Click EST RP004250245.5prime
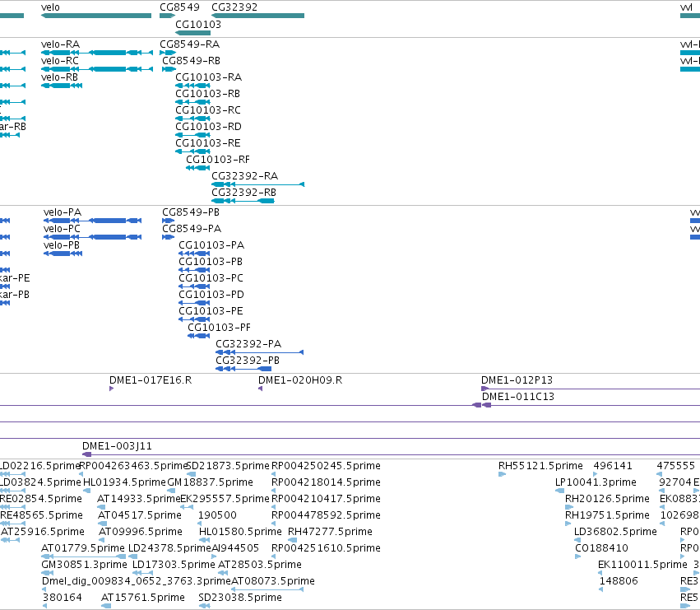Viewport: 700px width, 610px height. tap(273, 474)
